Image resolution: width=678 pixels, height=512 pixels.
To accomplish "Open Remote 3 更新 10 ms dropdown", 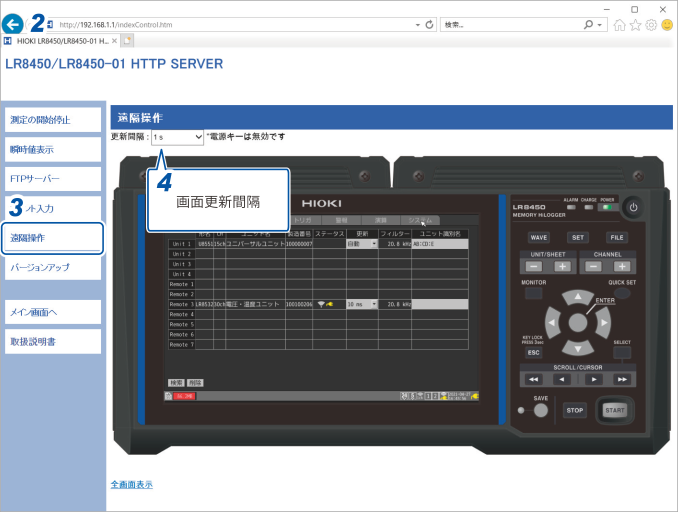I will (362, 304).
